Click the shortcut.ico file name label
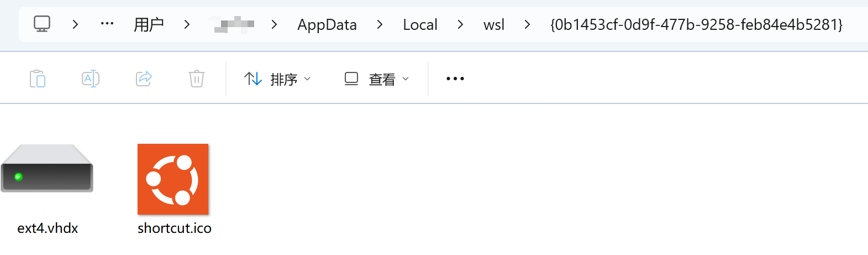868x255 pixels. (175, 228)
